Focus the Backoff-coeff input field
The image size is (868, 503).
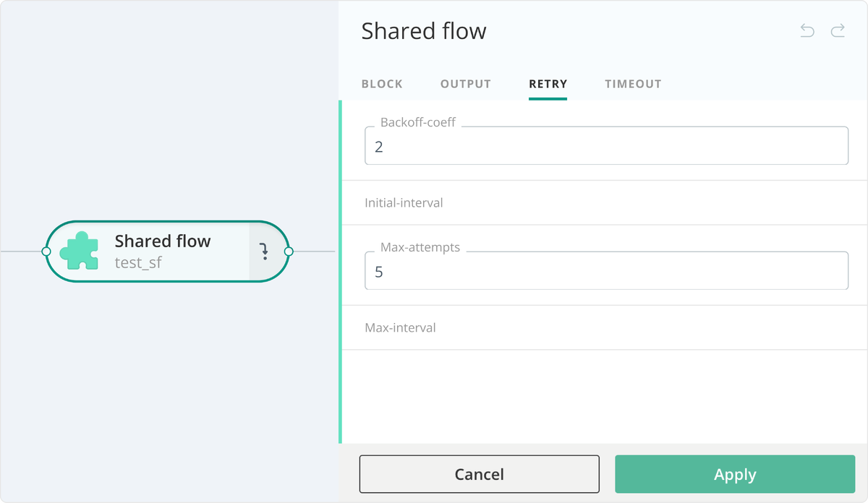tap(606, 147)
